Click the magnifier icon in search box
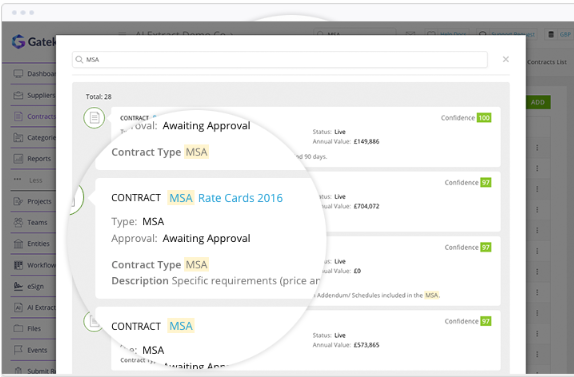 click(79, 59)
